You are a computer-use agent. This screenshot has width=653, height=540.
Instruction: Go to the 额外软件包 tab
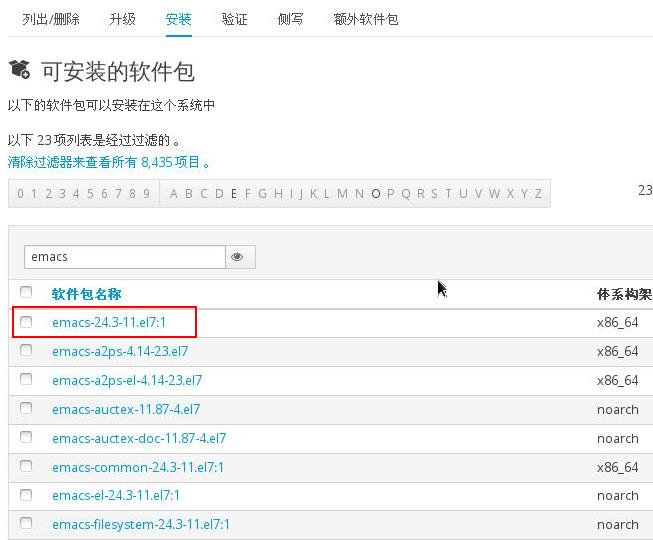pos(366,19)
